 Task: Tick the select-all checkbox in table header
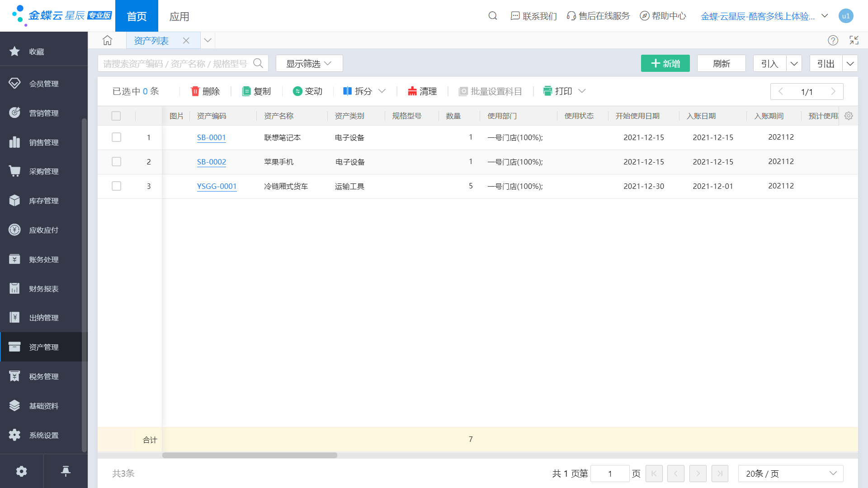(x=116, y=116)
